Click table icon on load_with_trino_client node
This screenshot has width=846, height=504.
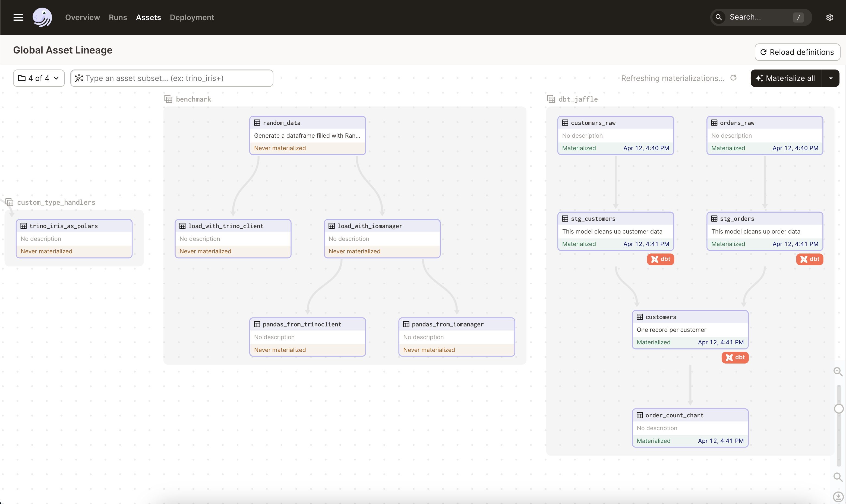click(x=183, y=226)
